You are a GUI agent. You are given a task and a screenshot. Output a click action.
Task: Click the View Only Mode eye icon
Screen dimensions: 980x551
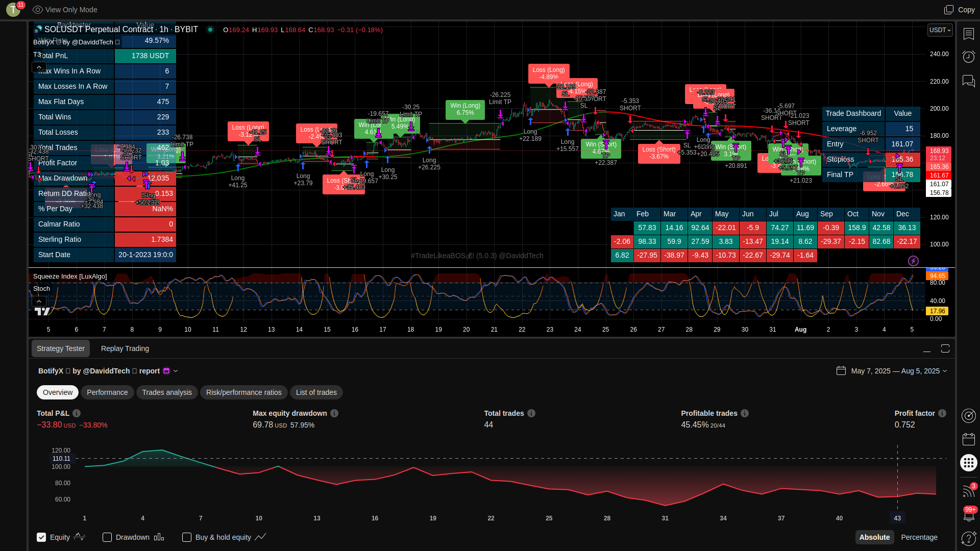point(37,10)
